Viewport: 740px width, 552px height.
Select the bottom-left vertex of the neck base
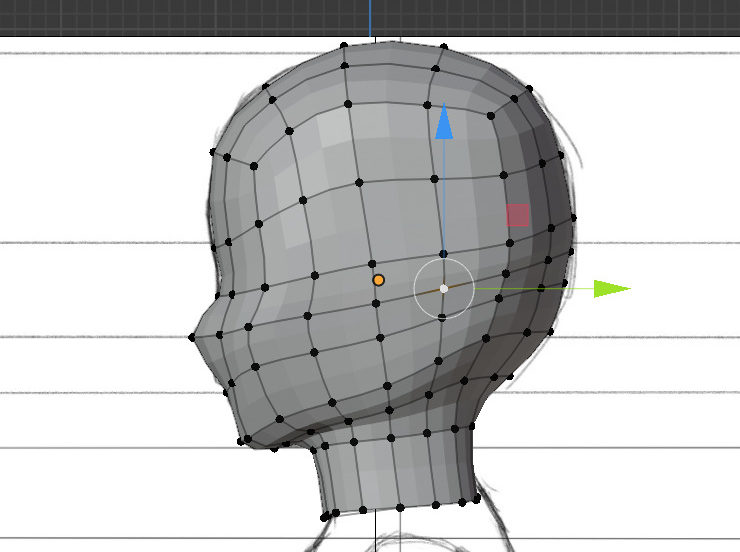(324, 516)
